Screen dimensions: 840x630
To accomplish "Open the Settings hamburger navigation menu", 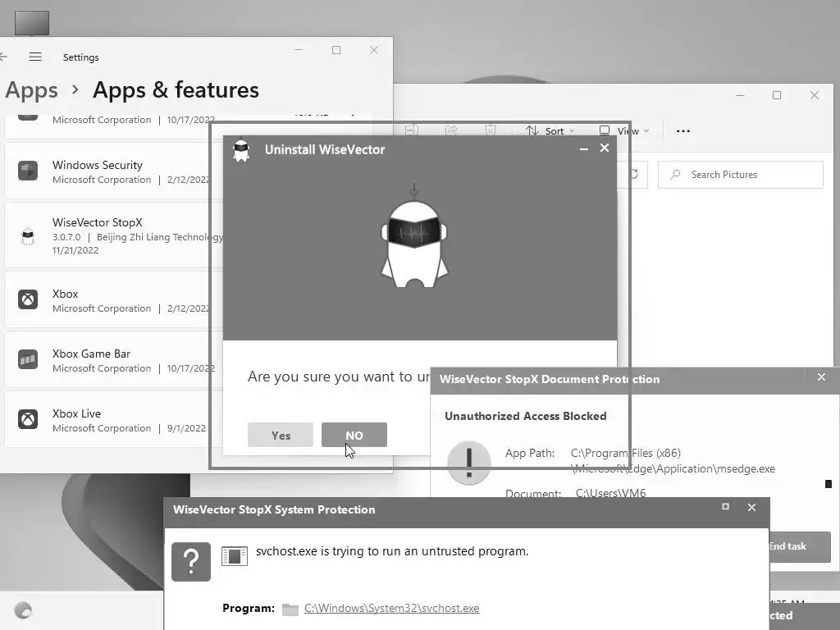I will point(35,57).
